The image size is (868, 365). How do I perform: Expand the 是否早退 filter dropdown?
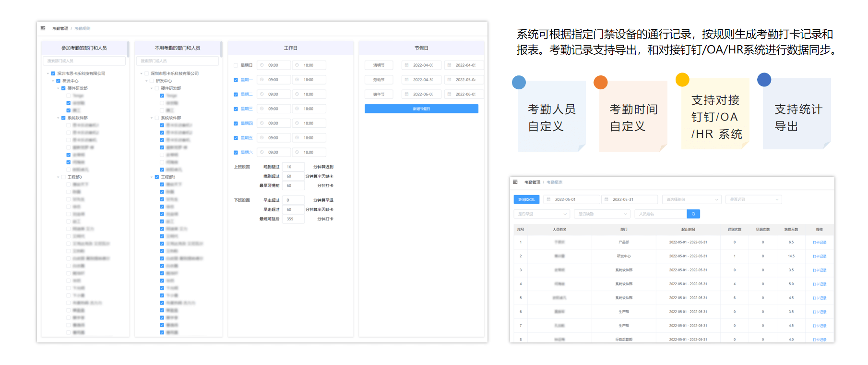point(541,214)
